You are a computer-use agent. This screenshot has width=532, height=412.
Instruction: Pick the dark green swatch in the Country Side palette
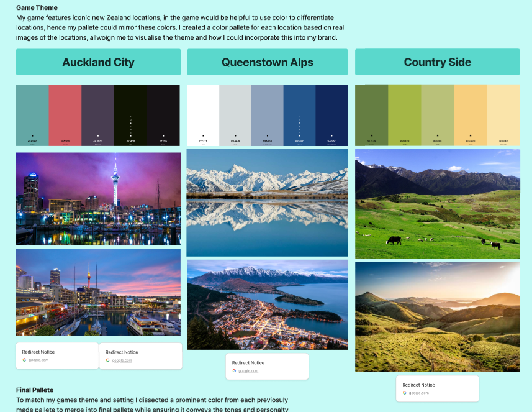[x=371, y=115]
